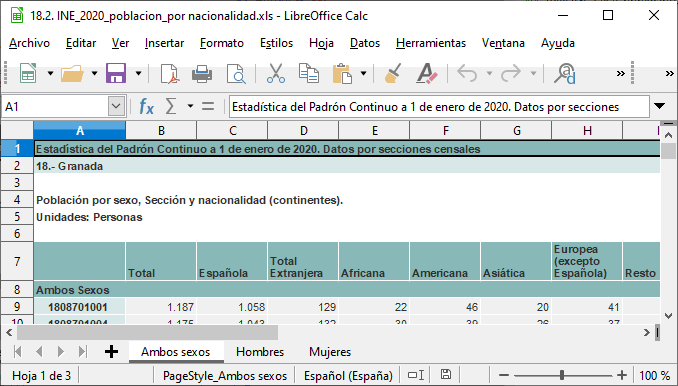This screenshot has width=678, height=386.
Task: Open the Ayuda menu
Action: (558, 43)
